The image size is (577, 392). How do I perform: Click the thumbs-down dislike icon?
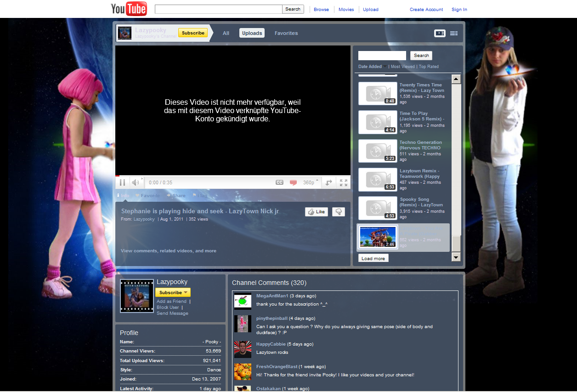tap(339, 212)
